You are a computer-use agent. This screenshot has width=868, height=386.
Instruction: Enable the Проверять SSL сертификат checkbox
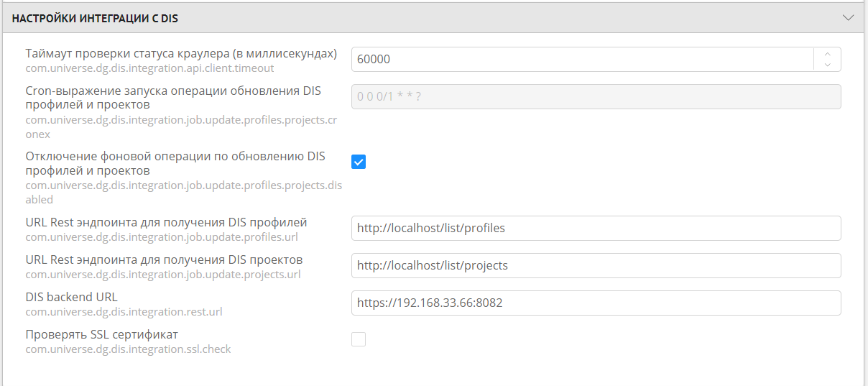pyautogui.click(x=359, y=339)
